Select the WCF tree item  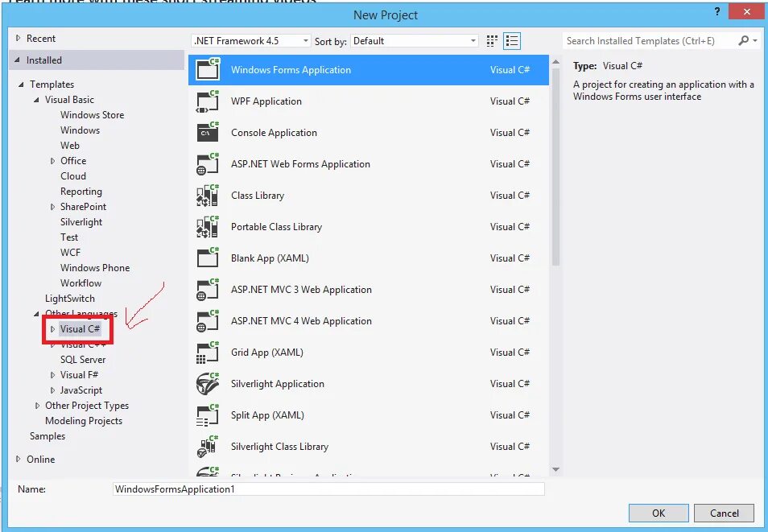[x=70, y=252]
